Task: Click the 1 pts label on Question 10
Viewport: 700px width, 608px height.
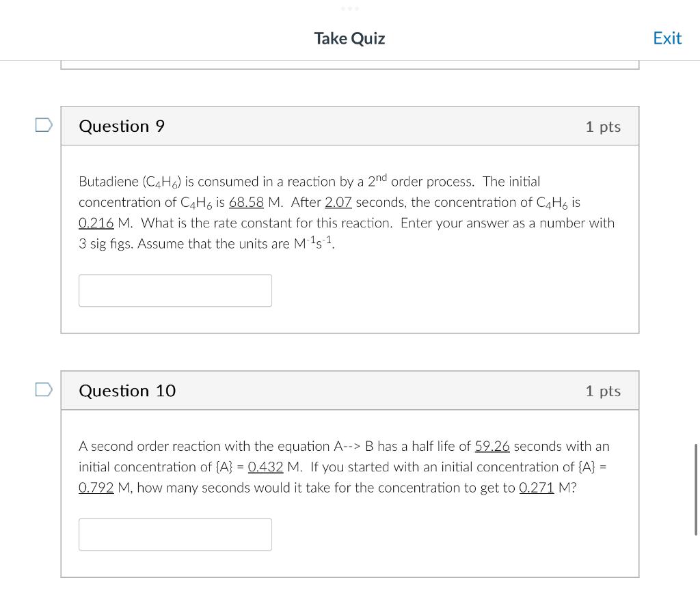Action: pyautogui.click(x=602, y=391)
